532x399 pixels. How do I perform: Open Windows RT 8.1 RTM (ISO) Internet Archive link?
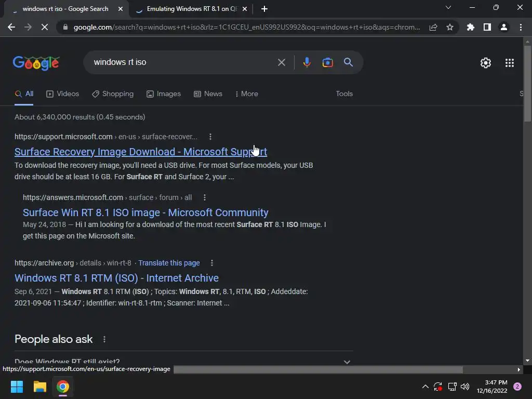(116, 278)
